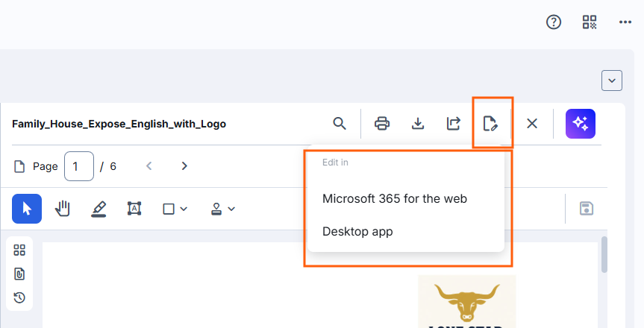Click the document vertical scrollbar
The height and width of the screenshot is (328, 644).
[x=604, y=254]
